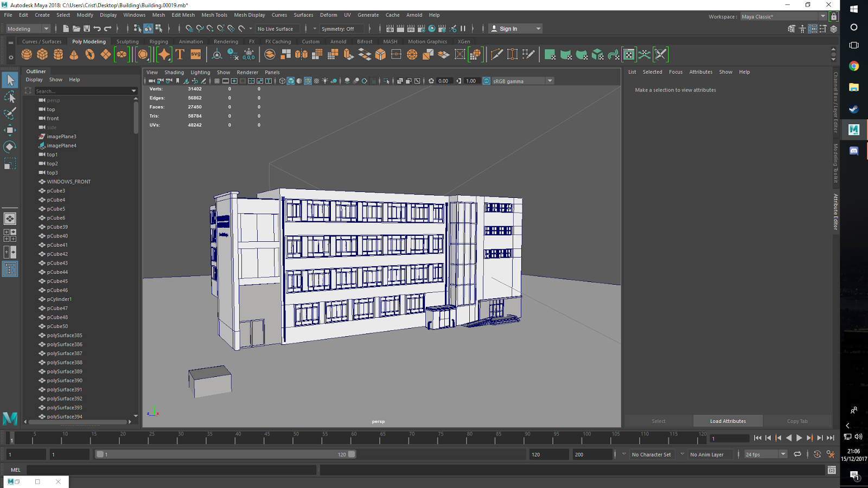868x488 pixels.
Task: Toggle default scene lighting in the viewport
Action: tap(325, 80)
